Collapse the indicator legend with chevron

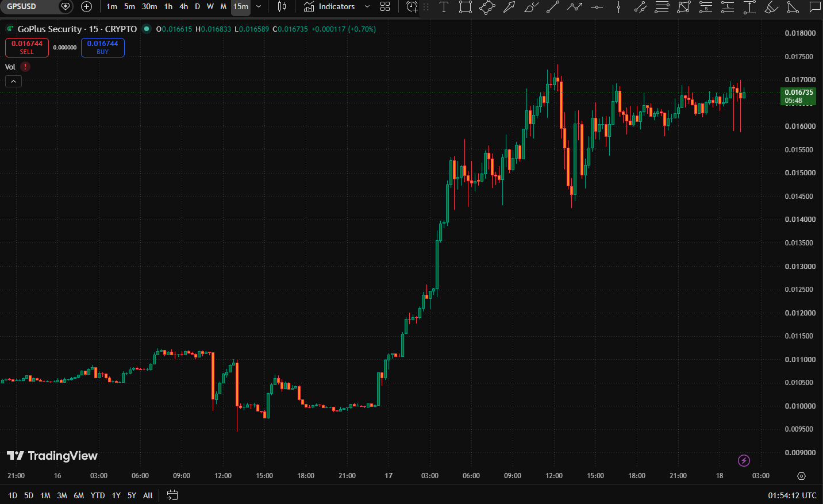pyautogui.click(x=13, y=82)
